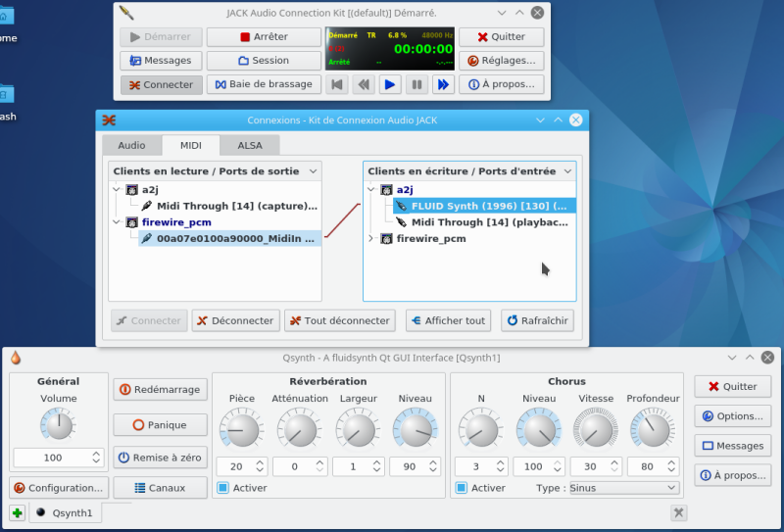784x532 pixels.
Task: Click the reverb Niveau knob
Action: (x=415, y=429)
